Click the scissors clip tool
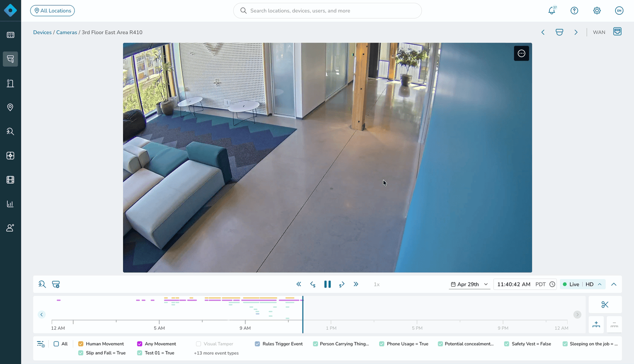The image size is (634, 364). [x=605, y=305]
